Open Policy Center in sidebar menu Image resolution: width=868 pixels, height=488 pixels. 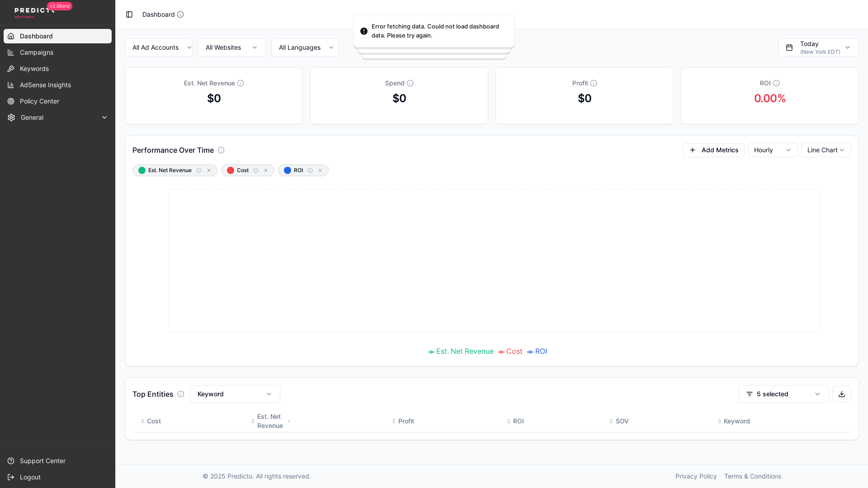point(57,101)
